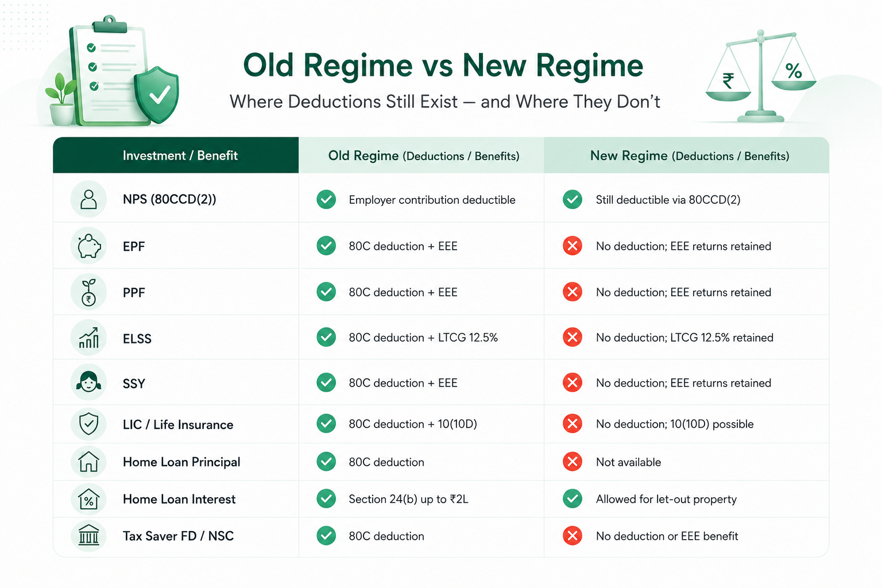
Task: Click the SSY girl face icon
Action: tap(88, 382)
